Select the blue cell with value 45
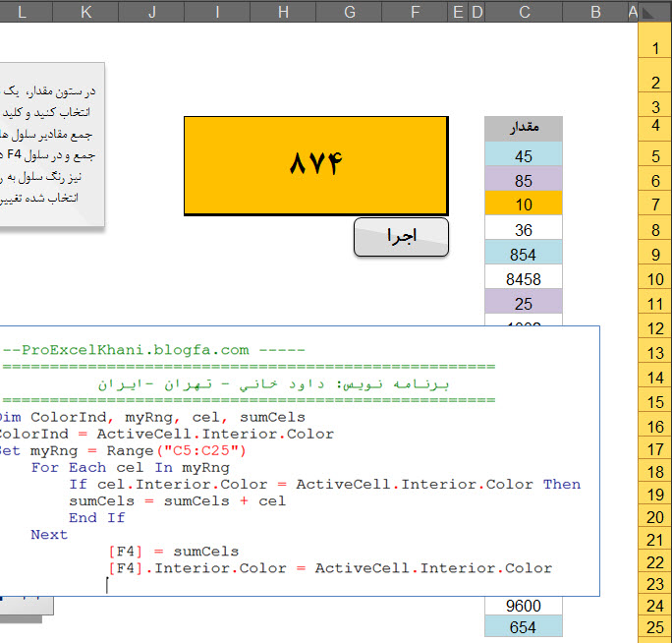The image size is (672, 643). (523, 155)
